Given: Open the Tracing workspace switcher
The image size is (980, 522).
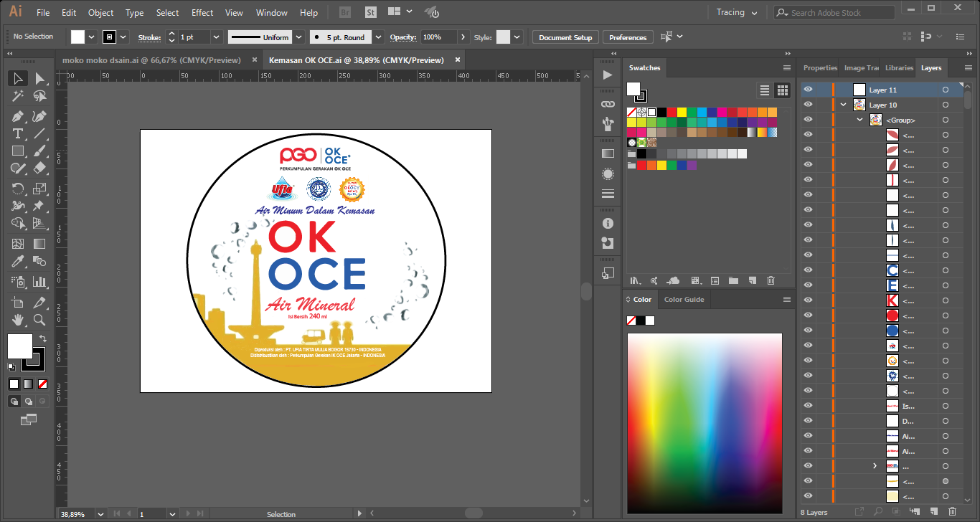Looking at the screenshot, I should point(735,12).
